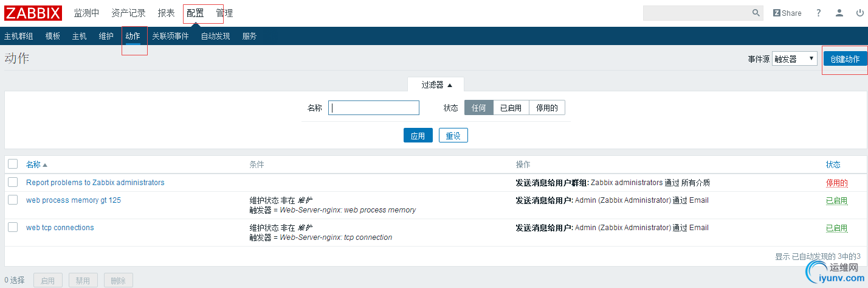Open the 配置 menu
Screen dimensions: 868x288
[x=195, y=13]
